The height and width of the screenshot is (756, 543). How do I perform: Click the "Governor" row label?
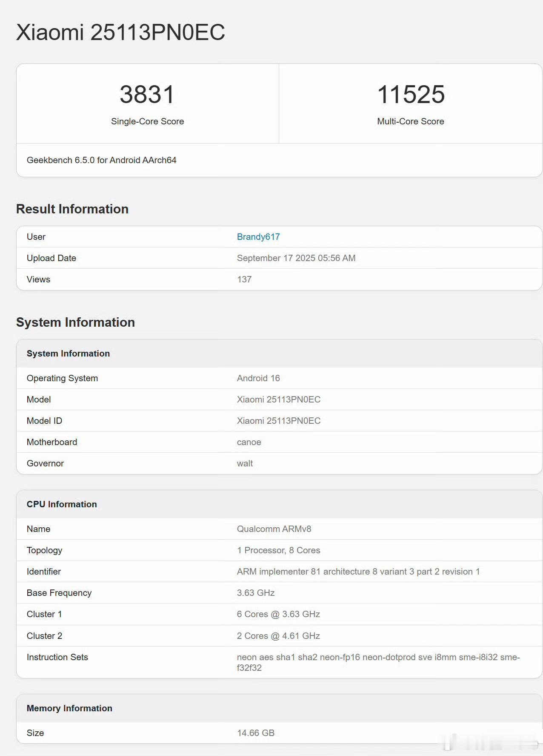pyautogui.click(x=45, y=463)
